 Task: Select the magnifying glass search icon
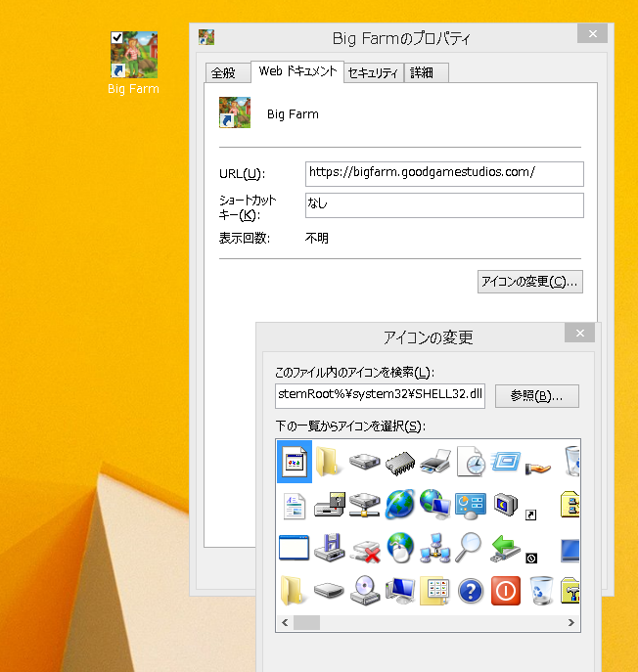[468, 547]
